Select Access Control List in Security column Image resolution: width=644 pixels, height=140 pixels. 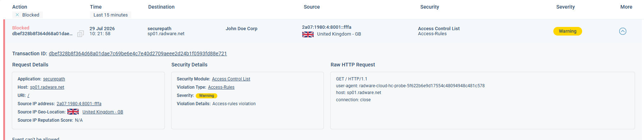(439, 29)
